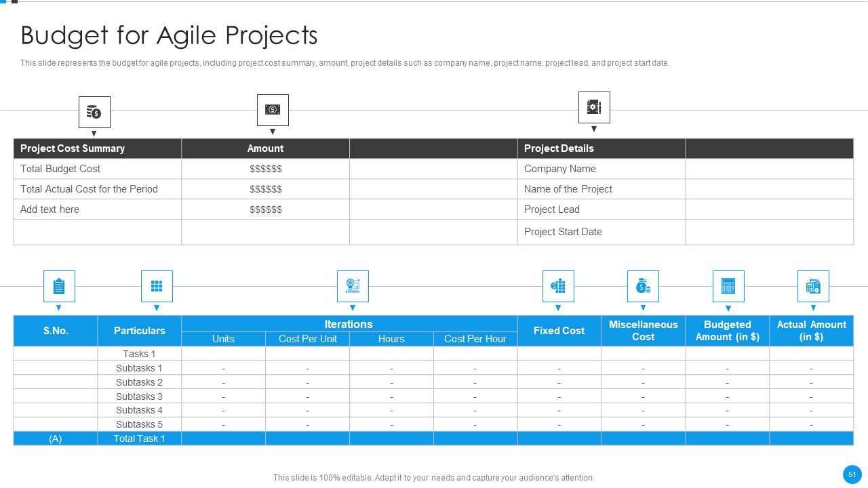Select the icon above Iterations column

pyautogui.click(x=353, y=286)
